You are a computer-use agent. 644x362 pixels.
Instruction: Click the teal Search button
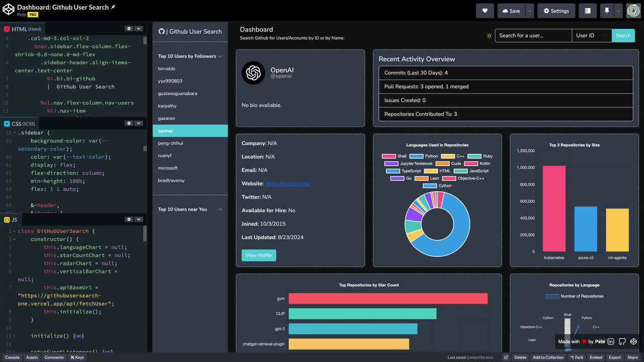pos(623,35)
